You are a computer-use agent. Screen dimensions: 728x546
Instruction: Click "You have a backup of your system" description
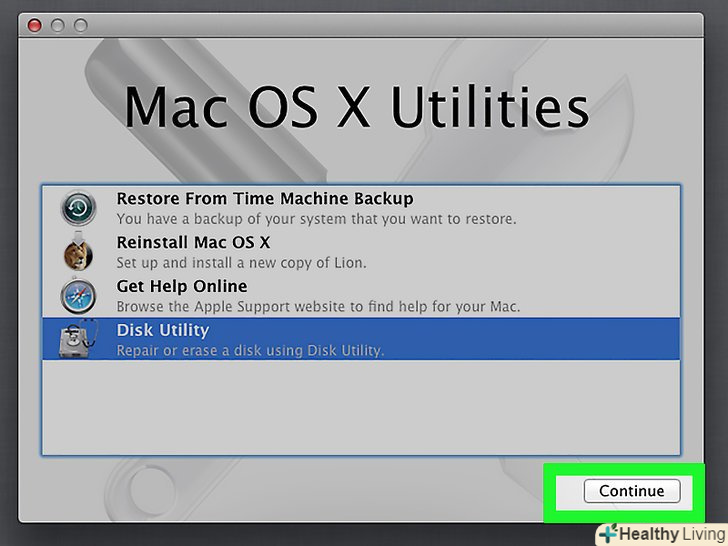(x=316, y=219)
